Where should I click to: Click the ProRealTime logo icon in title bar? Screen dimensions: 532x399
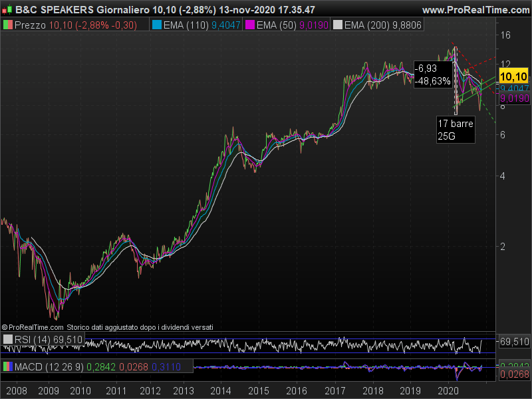coord(7,10)
